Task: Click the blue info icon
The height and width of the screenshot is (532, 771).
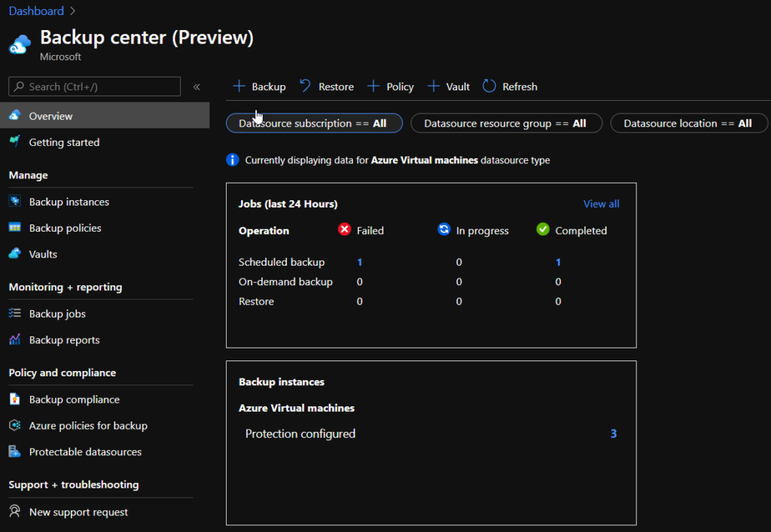Action: click(233, 160)
